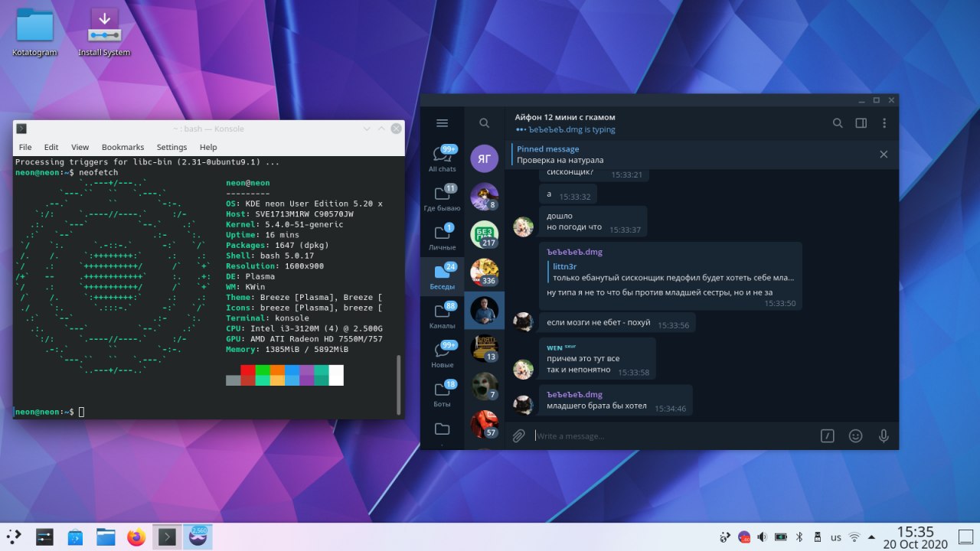This screenshot has width=980, height=551.
Task: Switch to the Kotatogram taskbar entry
Action: [198, 537]
